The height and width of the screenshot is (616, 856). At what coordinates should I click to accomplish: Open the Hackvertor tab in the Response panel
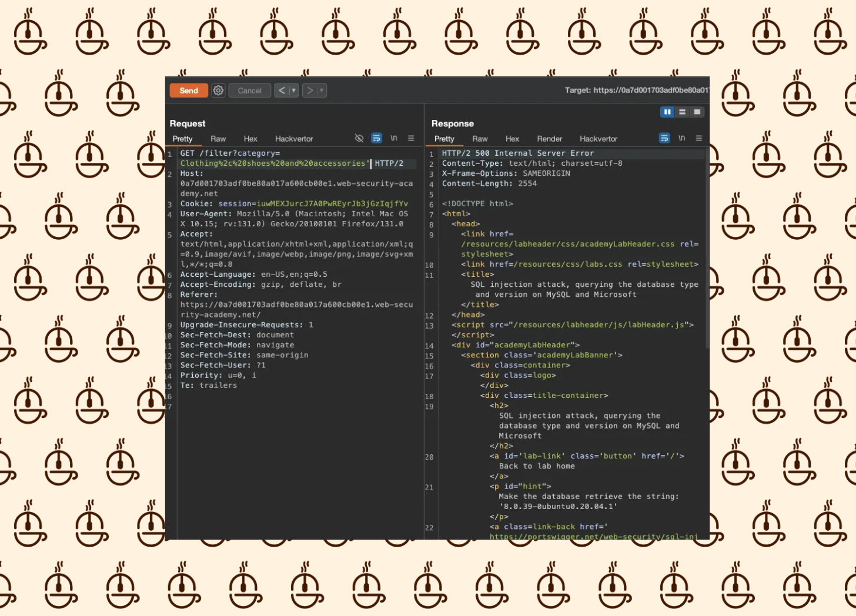click(598, 139)
